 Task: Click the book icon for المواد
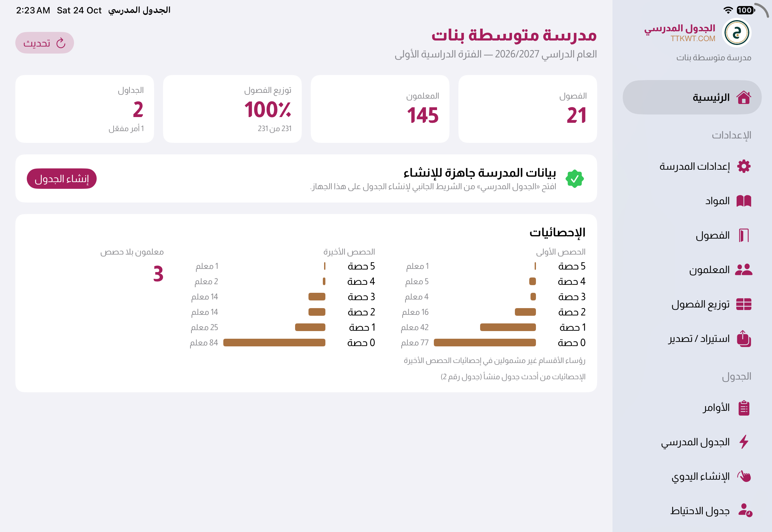[x=744, y=201]
